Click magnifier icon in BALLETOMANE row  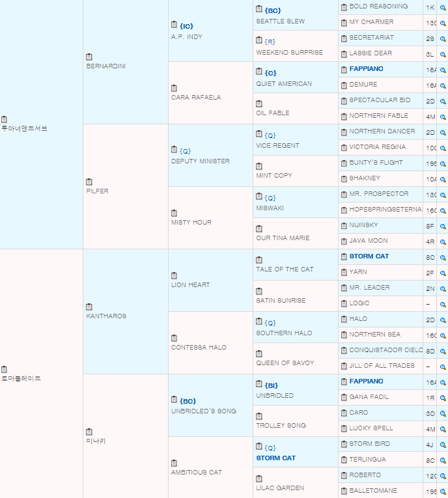tap(443, 491)
